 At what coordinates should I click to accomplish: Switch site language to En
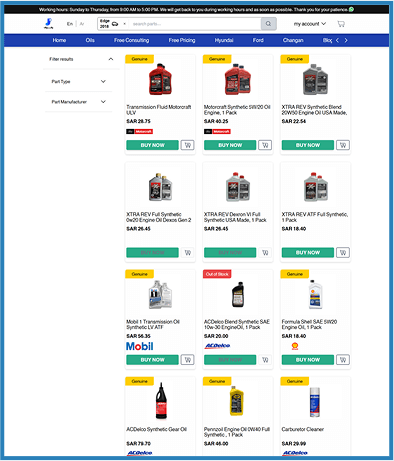tap(70, 24)
